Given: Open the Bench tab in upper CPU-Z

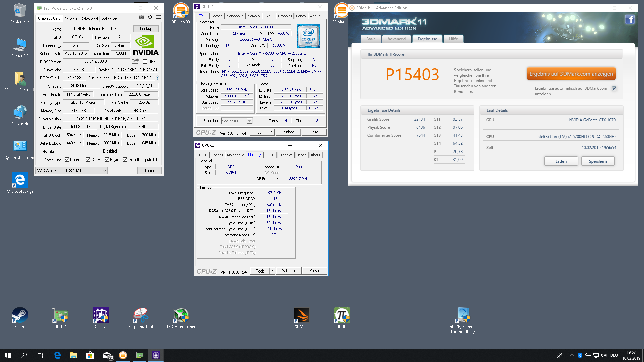Looking at the screenshot, I should 301,16.
